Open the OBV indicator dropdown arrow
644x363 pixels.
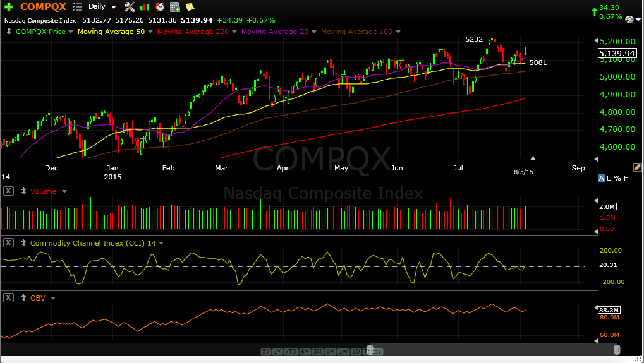[52, 298]
